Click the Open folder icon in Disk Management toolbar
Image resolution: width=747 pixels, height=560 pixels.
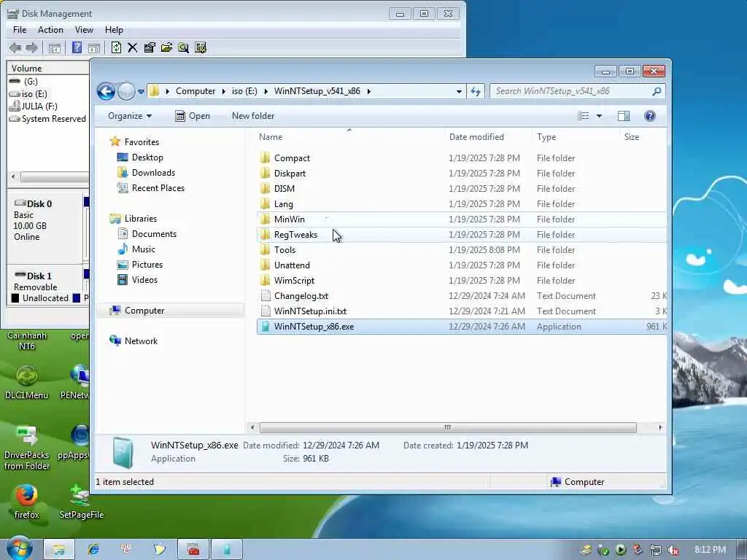point(166,47)
